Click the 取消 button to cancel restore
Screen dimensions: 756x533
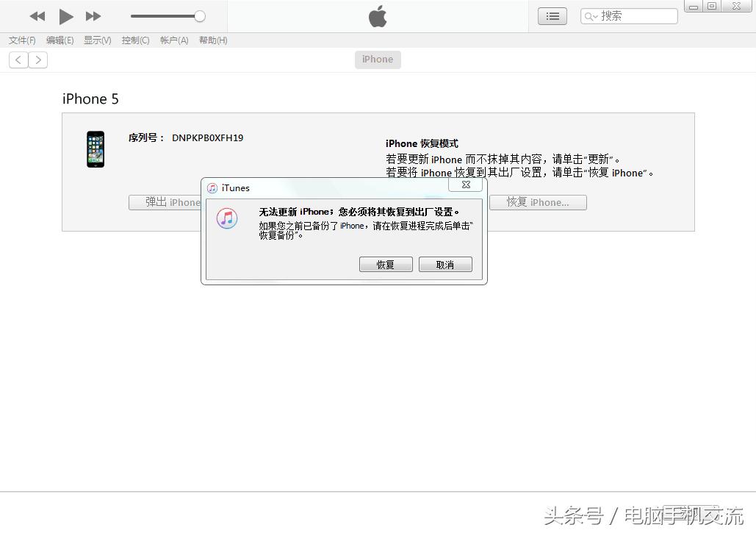point(445,264)
